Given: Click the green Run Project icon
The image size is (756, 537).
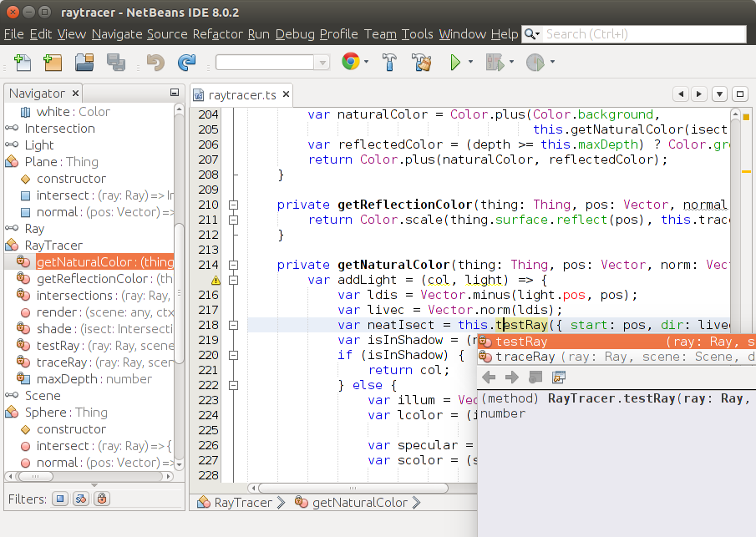Looking at the screenshot, I should [454, 62].
